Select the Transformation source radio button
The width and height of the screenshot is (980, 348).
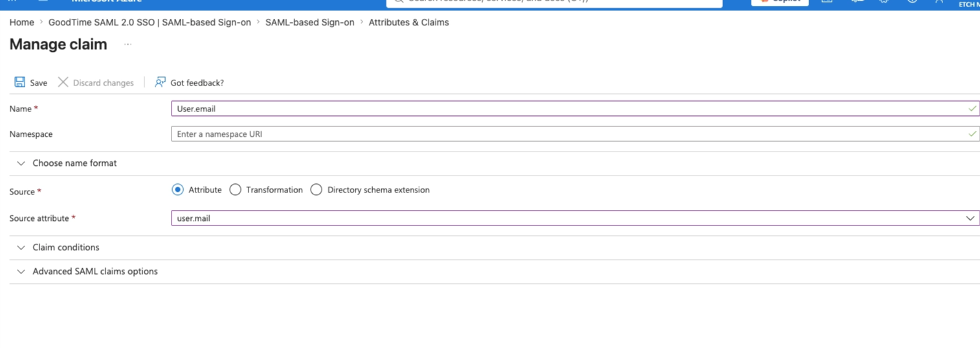pos(236,190)
